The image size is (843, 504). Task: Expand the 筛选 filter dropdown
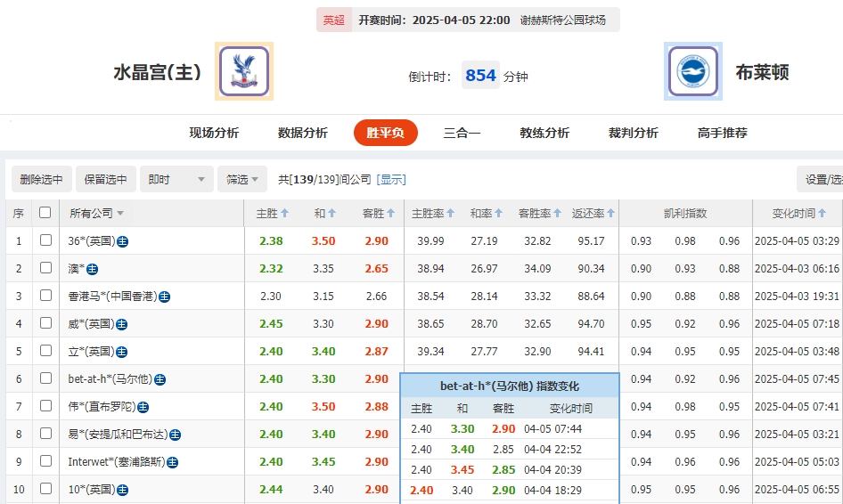coord(242,179)
